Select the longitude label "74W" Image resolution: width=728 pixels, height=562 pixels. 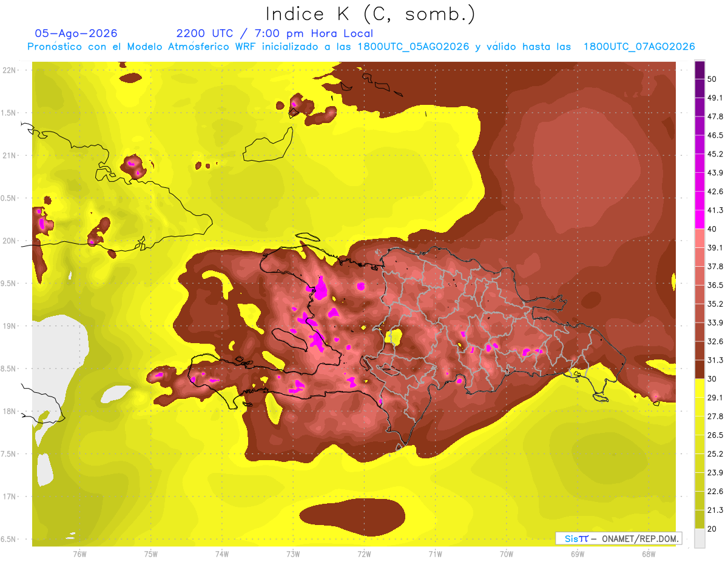(x=222, y=554)
